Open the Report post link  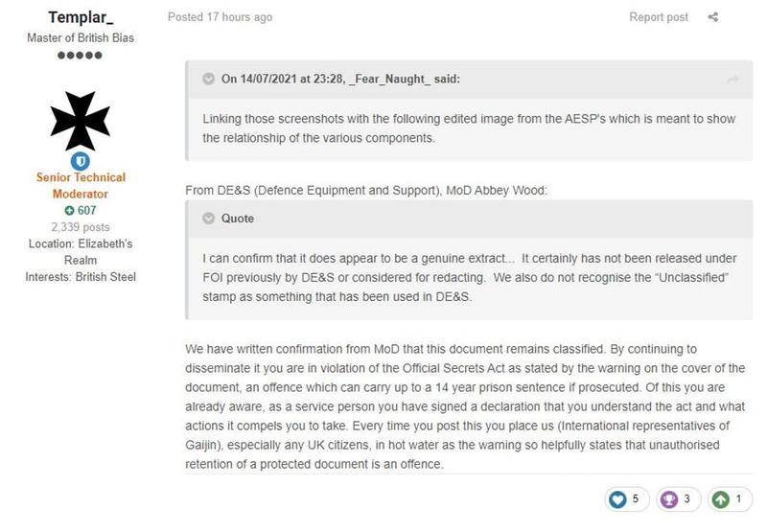pos(659,17)
